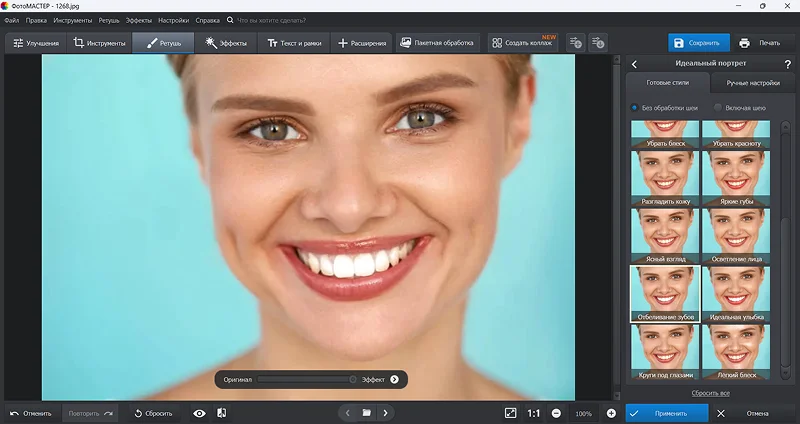Fit image to screen icon
The height and width of the screenshot is (424, 800).
[x=510, y=413]
